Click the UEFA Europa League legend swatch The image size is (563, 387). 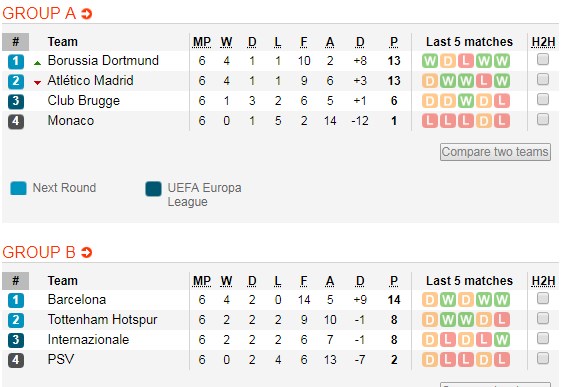click(153, 189)
